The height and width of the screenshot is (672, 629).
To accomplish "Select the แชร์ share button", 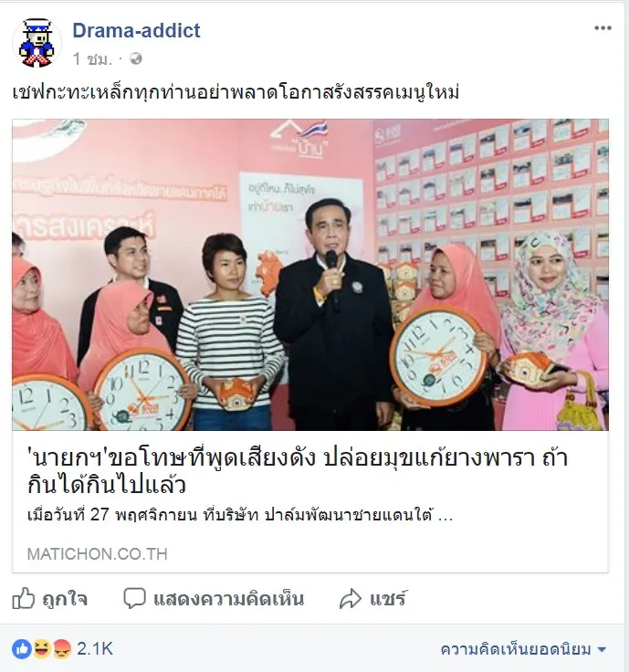I will point(372,599).
